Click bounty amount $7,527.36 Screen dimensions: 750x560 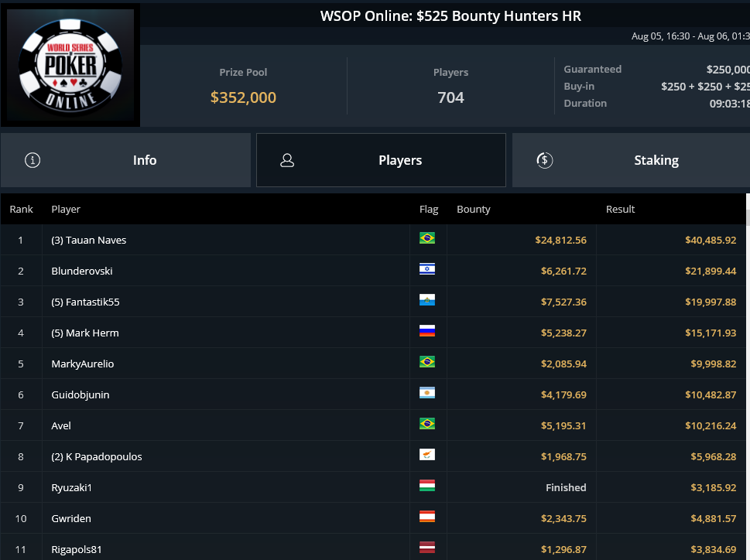tap(563, 302)
